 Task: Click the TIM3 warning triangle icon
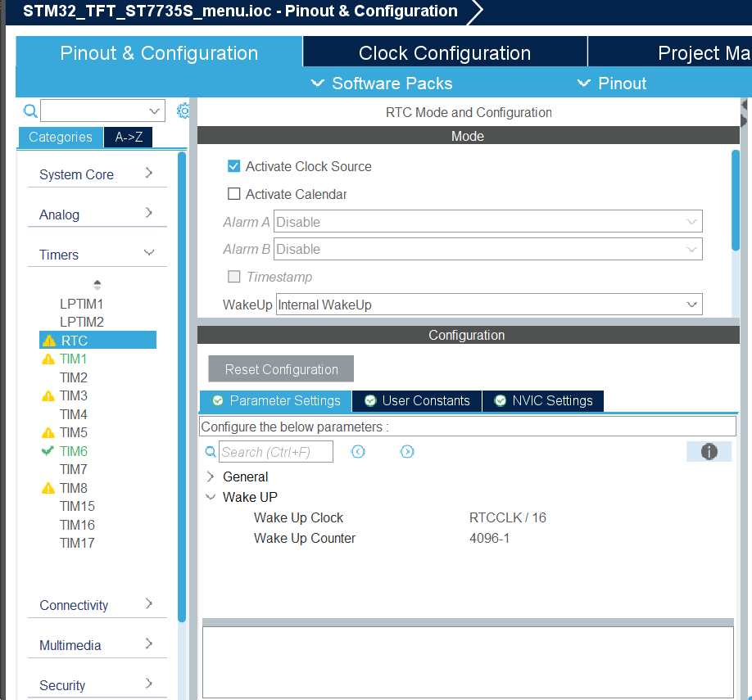[48, 396]
